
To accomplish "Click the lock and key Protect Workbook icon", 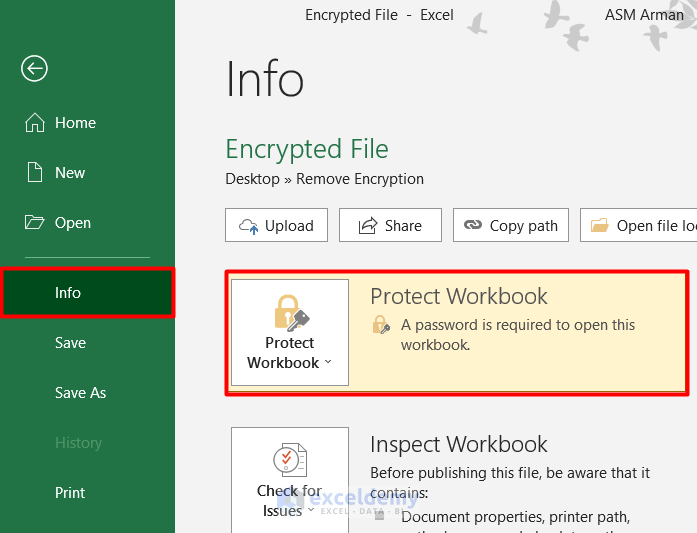I will (x=290, y=311).
